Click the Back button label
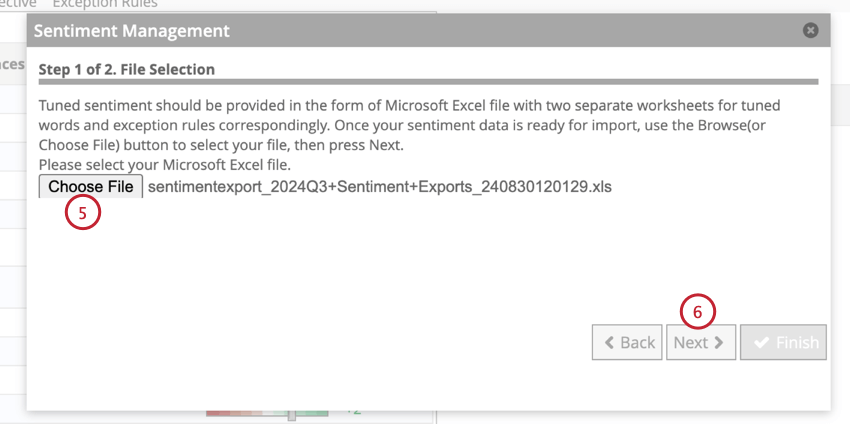 point(637,342)
